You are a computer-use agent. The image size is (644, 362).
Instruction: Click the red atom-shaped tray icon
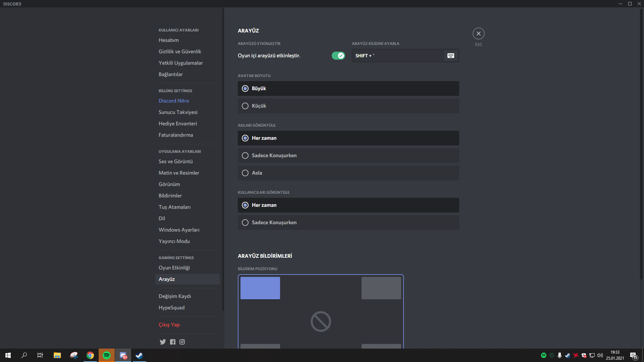[x=576, y=355]
